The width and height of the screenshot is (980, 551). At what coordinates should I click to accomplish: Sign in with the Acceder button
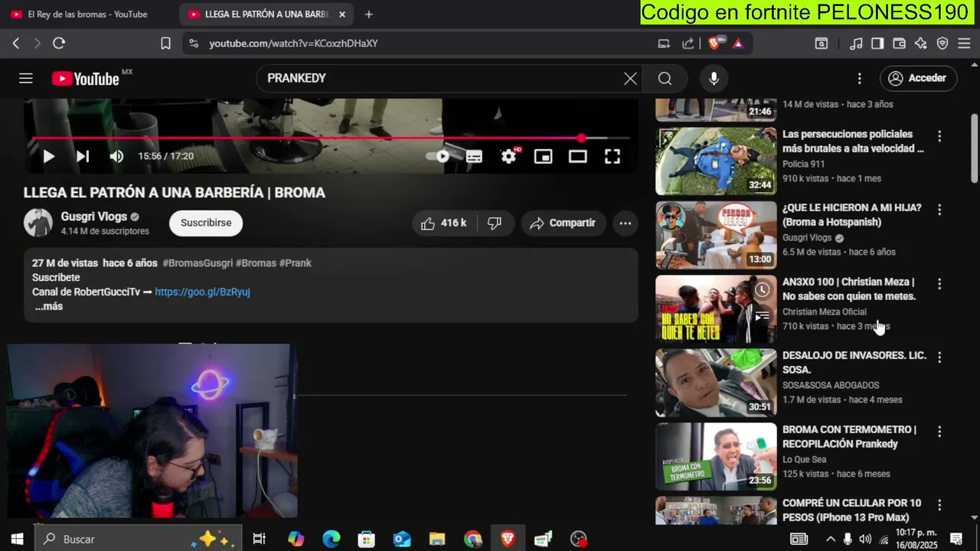[917, 78]
